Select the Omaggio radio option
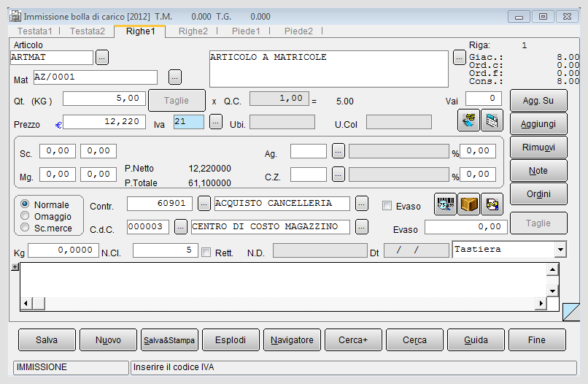 [25, 215]
